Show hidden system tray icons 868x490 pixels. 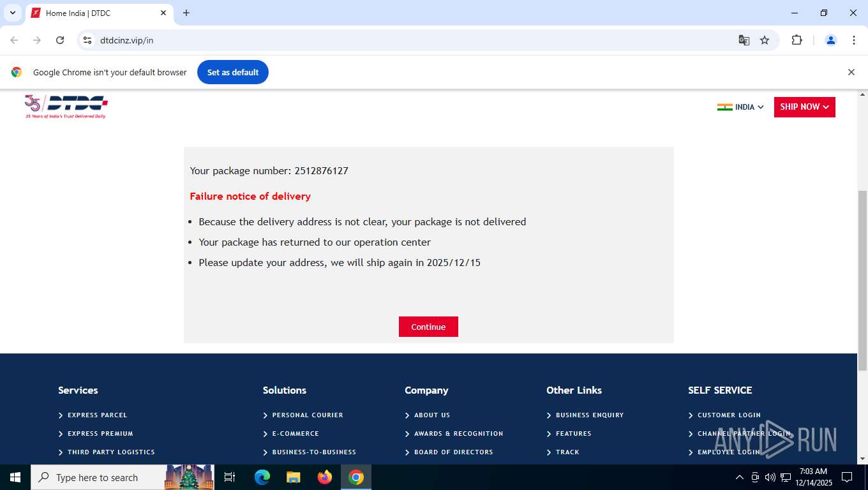(x=740, y=477)
